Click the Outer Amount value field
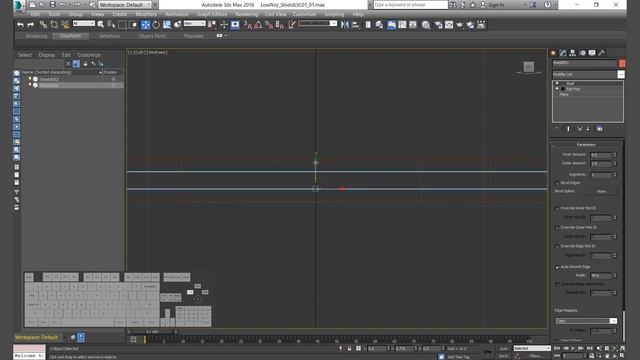This screenshot has height=360, width=640. click(601, 164)
